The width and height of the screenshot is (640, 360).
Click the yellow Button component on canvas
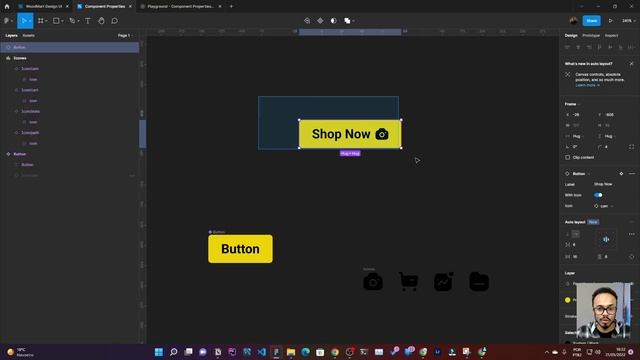240,249
